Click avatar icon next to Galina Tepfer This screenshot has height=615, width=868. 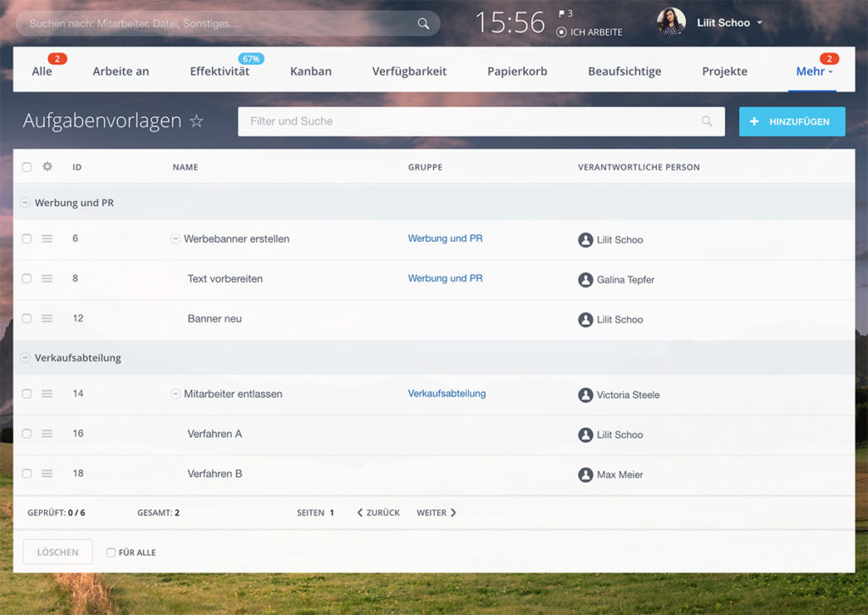(585, 279)
